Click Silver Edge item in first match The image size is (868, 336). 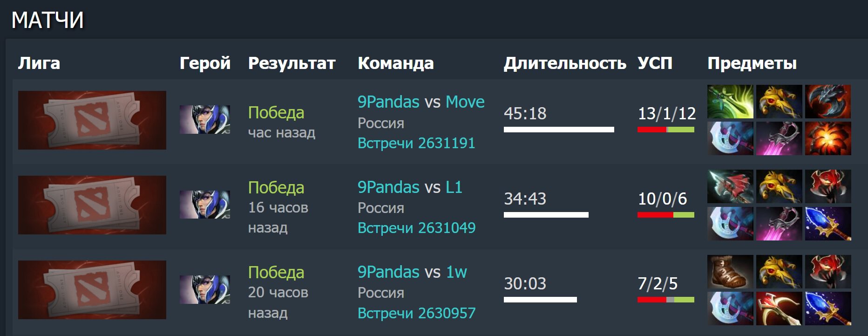779,138
